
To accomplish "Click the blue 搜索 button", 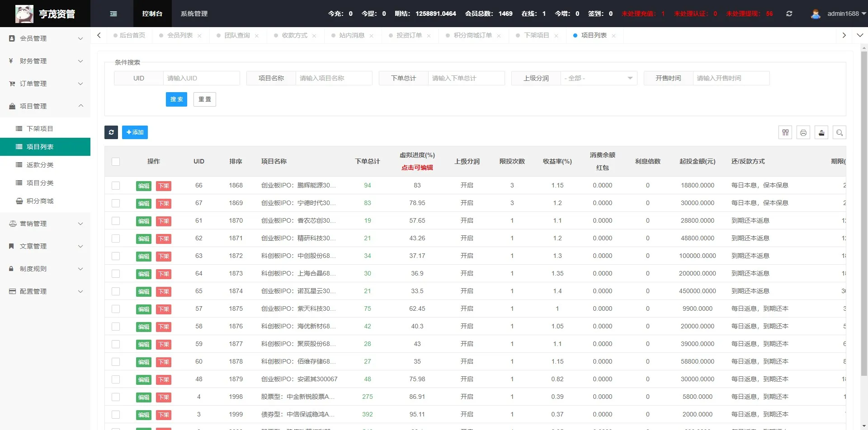I will pyautogui.click(x=176, y=99).
